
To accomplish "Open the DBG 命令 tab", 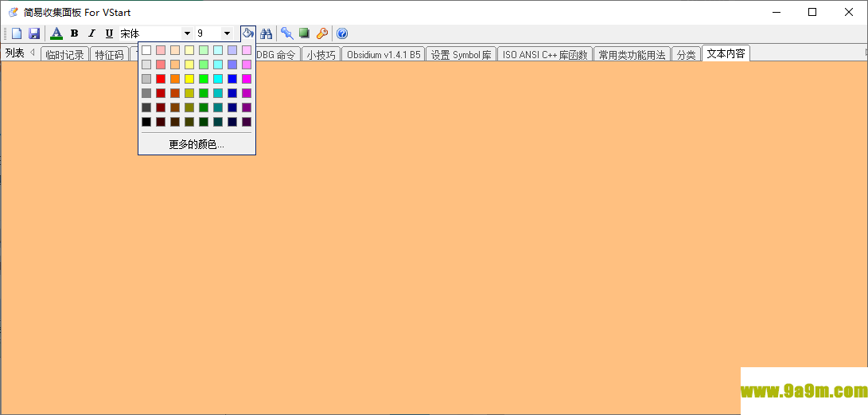I will [278, 55].
